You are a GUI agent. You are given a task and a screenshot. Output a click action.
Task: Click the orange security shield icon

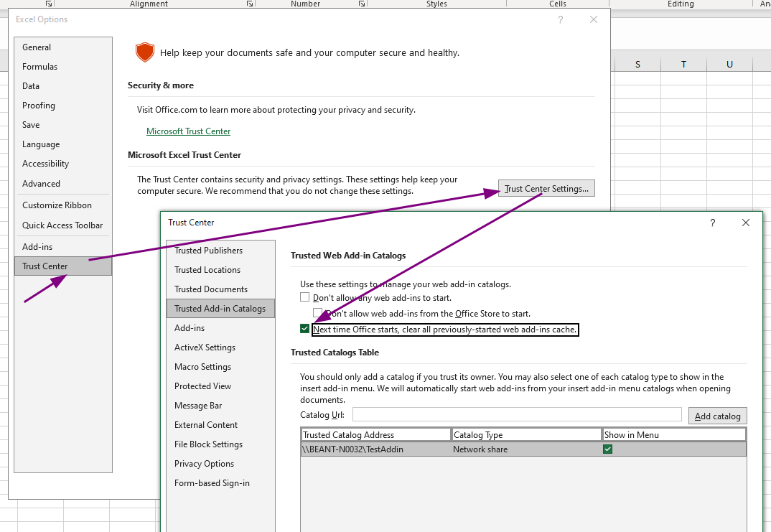click(145, 52)
